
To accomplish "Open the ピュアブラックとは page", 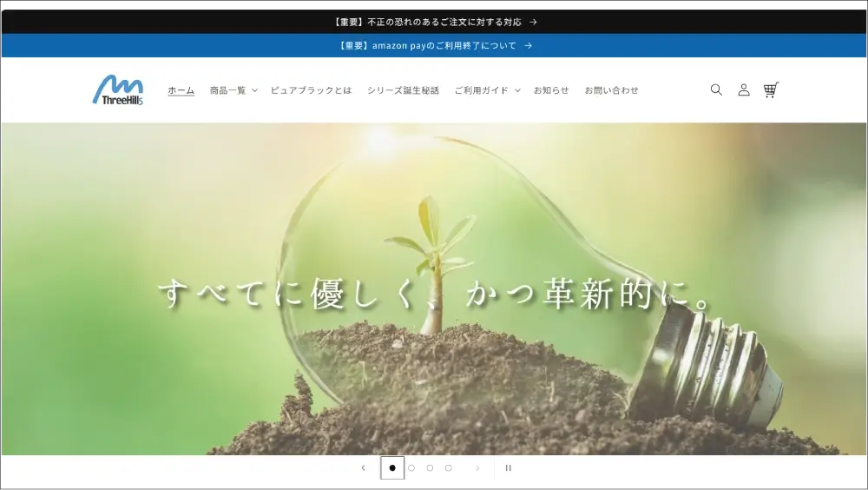I will (x=311, y=90).
